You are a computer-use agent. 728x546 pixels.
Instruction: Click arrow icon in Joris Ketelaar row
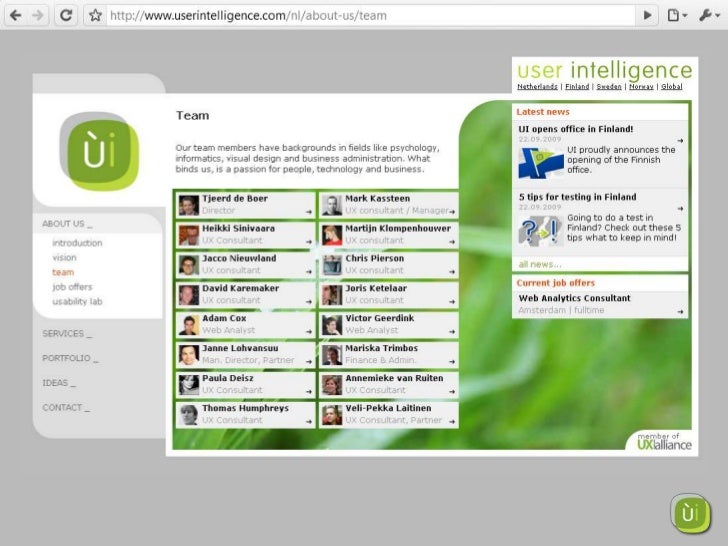pos(452,302)
